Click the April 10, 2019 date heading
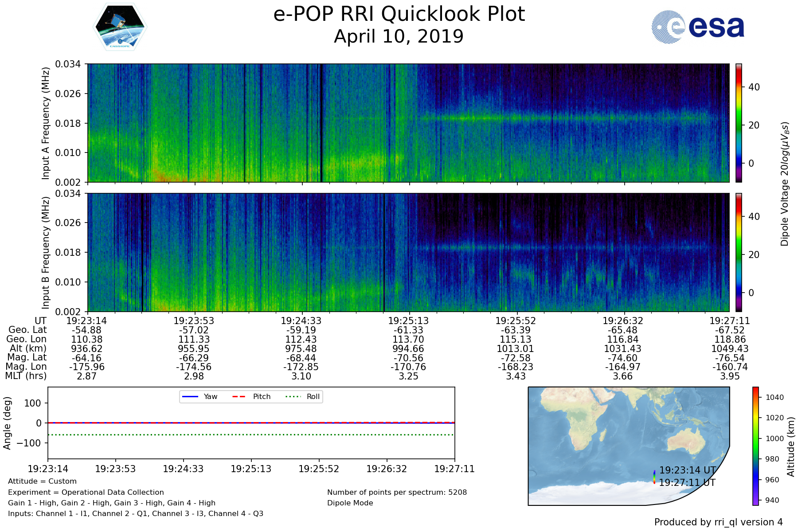This screenshot has height=532, width=798. [399, 36]
